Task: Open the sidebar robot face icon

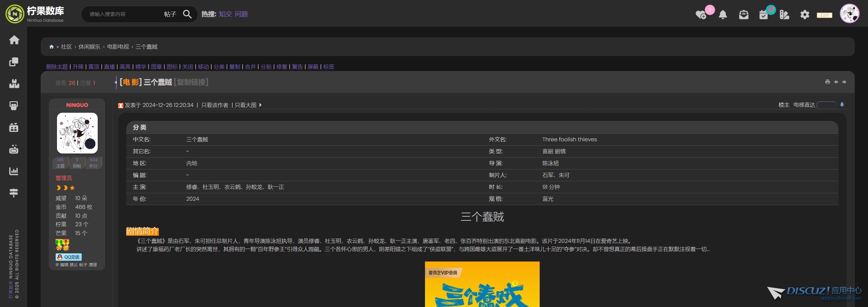Action: 14,149
